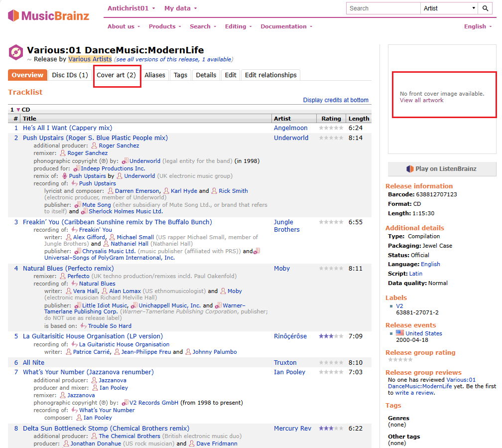Expand the My data menu
Viewport: 502px width, 448px height.
181,8
